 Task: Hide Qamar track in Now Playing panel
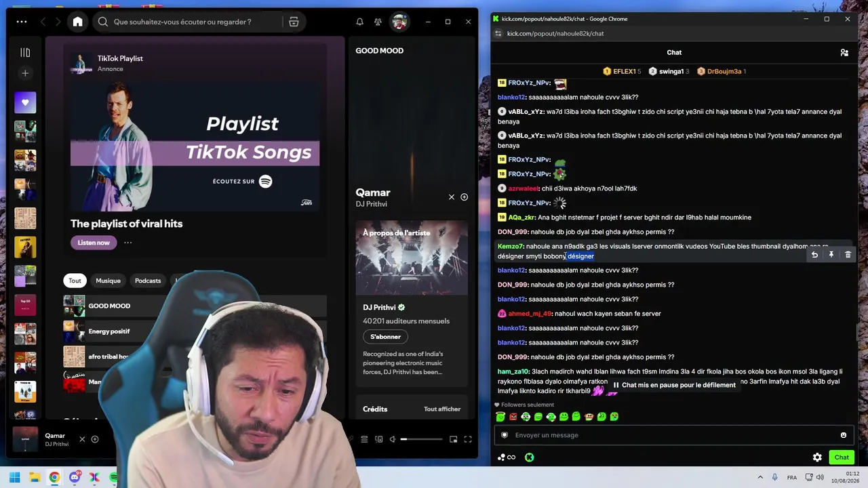pyautogui.click(x=452, y=197)
